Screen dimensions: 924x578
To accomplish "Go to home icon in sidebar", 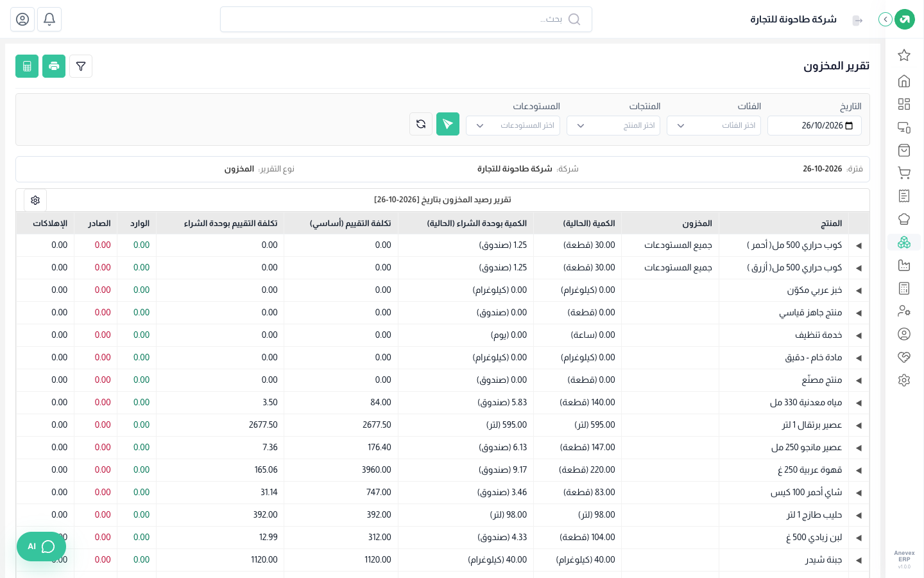I will [x=904, y=81].
